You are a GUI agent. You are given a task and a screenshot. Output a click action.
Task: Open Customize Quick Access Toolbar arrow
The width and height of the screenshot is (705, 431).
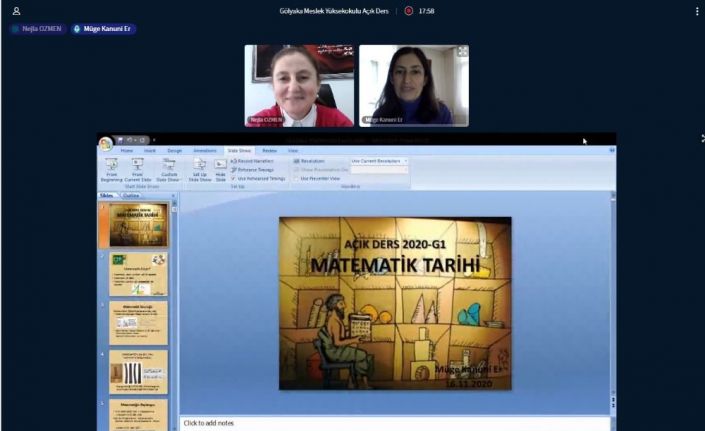(x=153, y=140)
